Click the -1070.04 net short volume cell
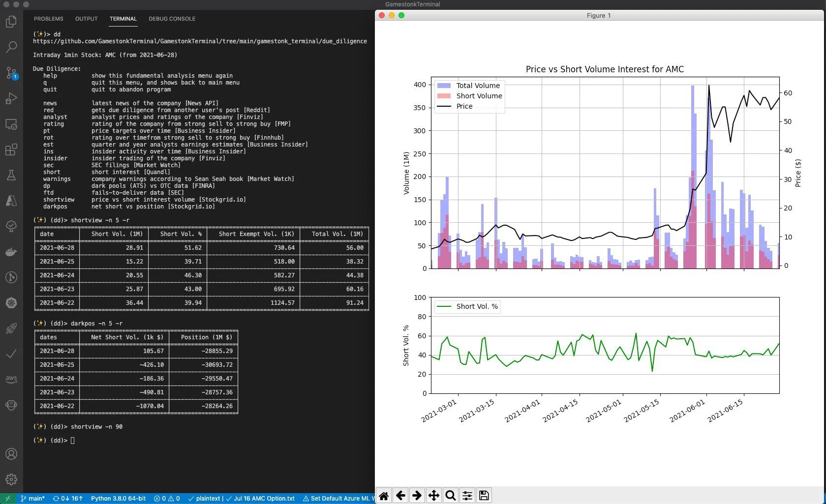The image size is (826, 504). pos(150,406)
